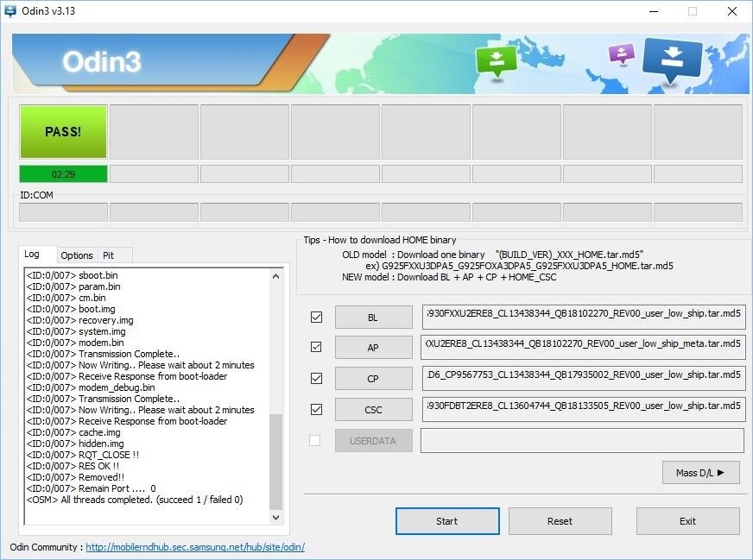
Task: Select the 'All threads completed' log line
Action: [135, 500]
